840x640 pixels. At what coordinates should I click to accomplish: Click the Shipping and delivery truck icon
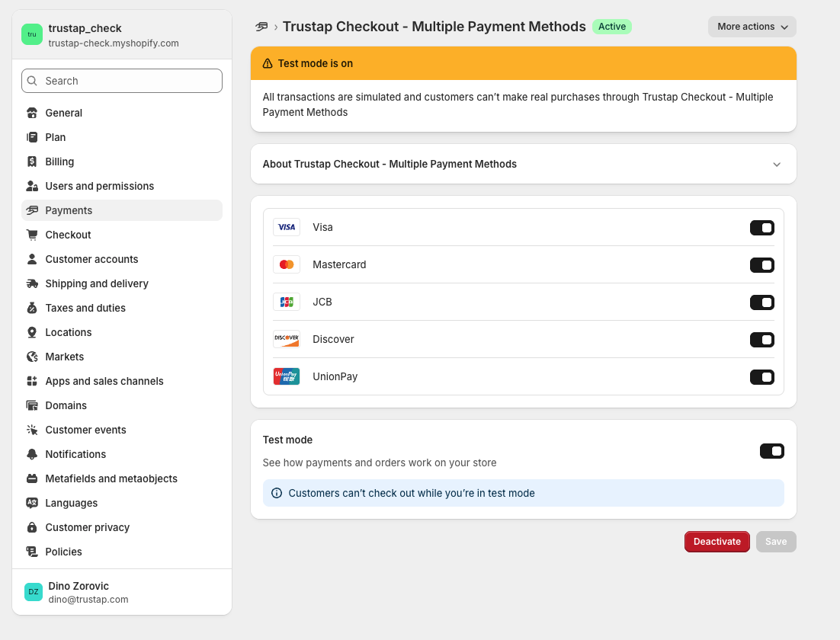[32, 283]
